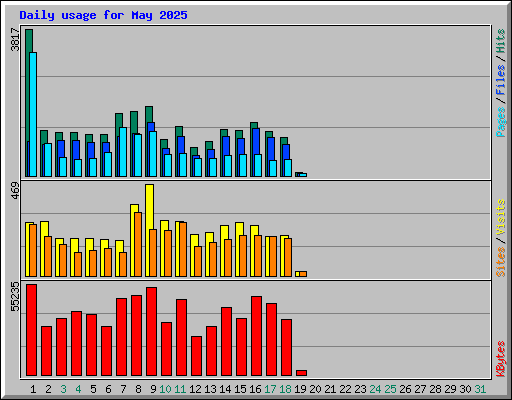Click green day label 31 on the x-axis
The width and height of the screenshot is (512, 400).
tap(480, 389)
